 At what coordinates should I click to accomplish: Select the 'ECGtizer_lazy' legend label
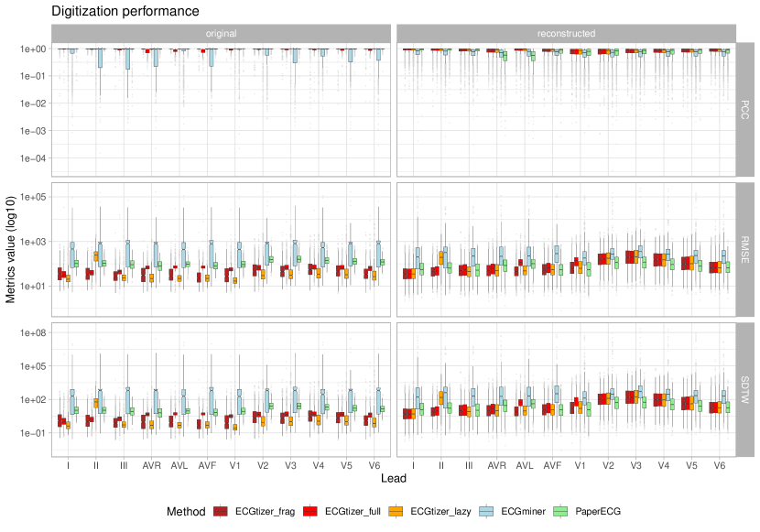pyautogui.click(x=440, y=512)
